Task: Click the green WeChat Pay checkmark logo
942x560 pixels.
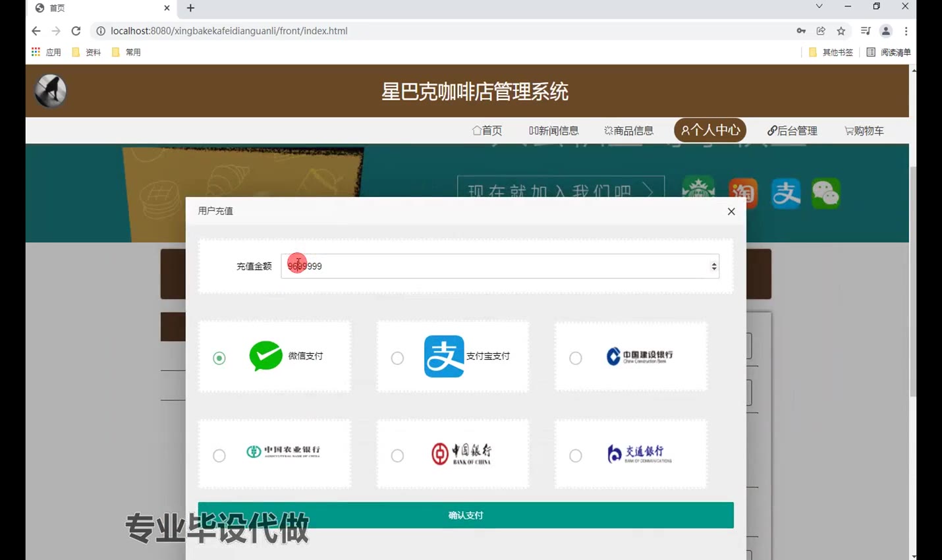Action: 266,356
